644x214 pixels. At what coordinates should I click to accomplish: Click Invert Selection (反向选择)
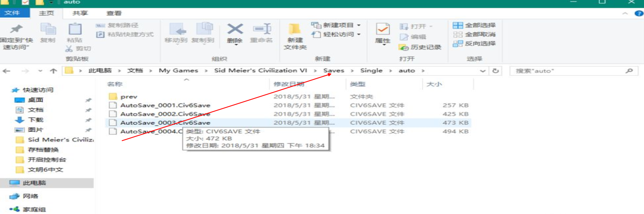point(474,43)
